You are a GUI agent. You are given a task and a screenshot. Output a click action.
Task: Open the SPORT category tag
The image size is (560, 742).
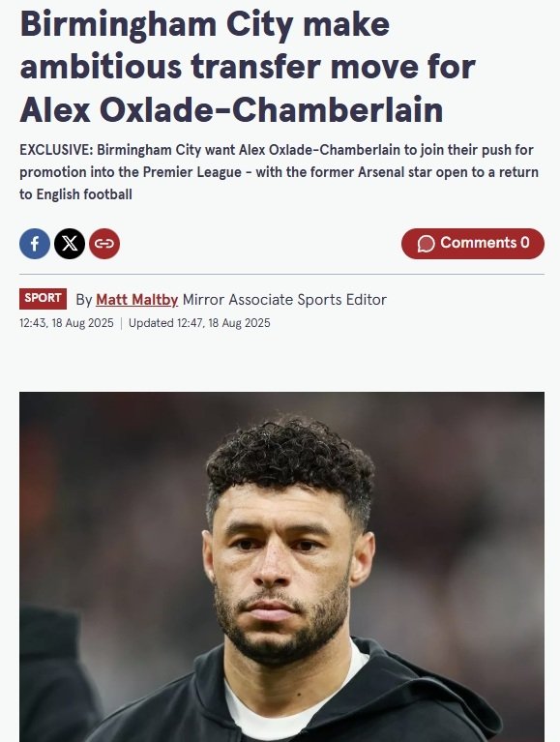(x=44, y=299)
